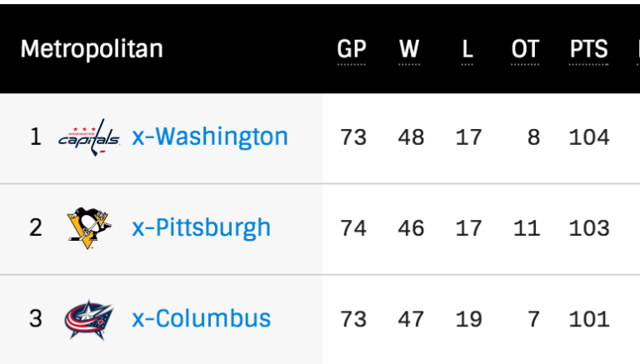Open the x-Pittsburgh team link

201,227
